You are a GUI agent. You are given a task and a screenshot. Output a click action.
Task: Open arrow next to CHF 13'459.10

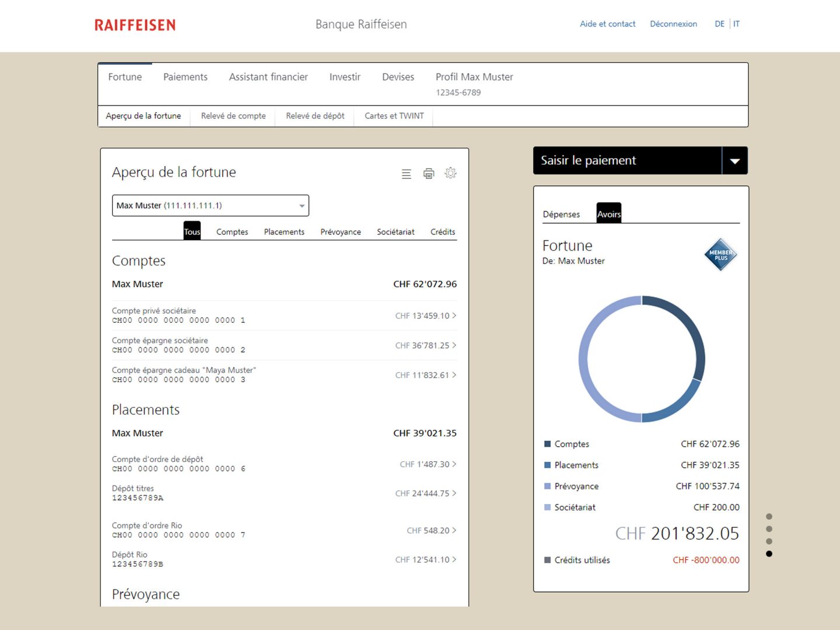tap(454, 316)
